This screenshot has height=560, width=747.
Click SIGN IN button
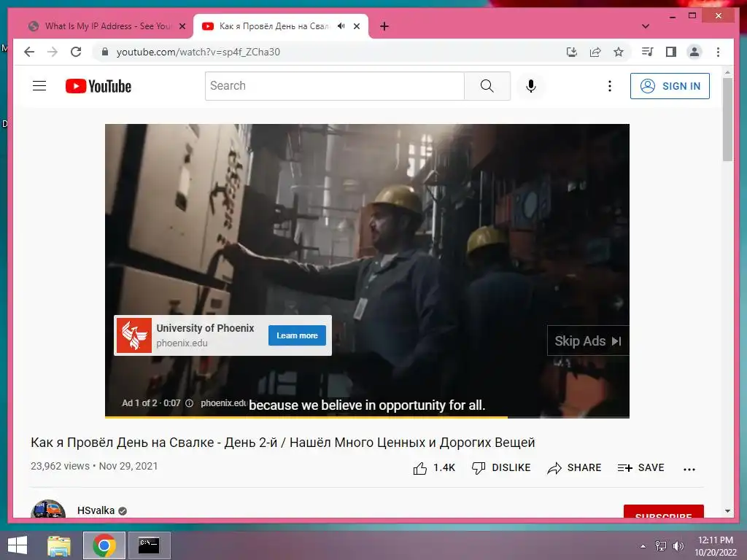click(670, 86)
